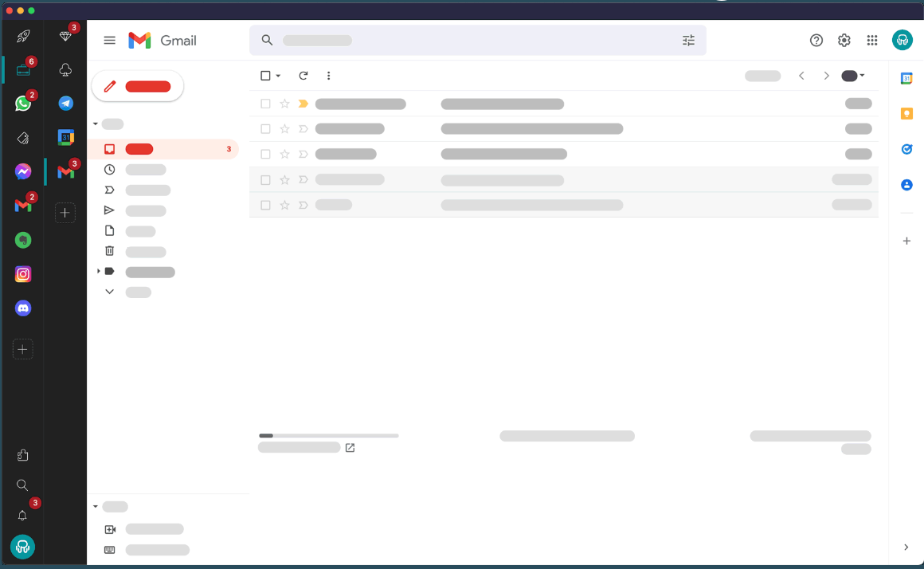924x569 pixels.
Task: Open Calendar in the right side panel
Action: pos(906,78)
